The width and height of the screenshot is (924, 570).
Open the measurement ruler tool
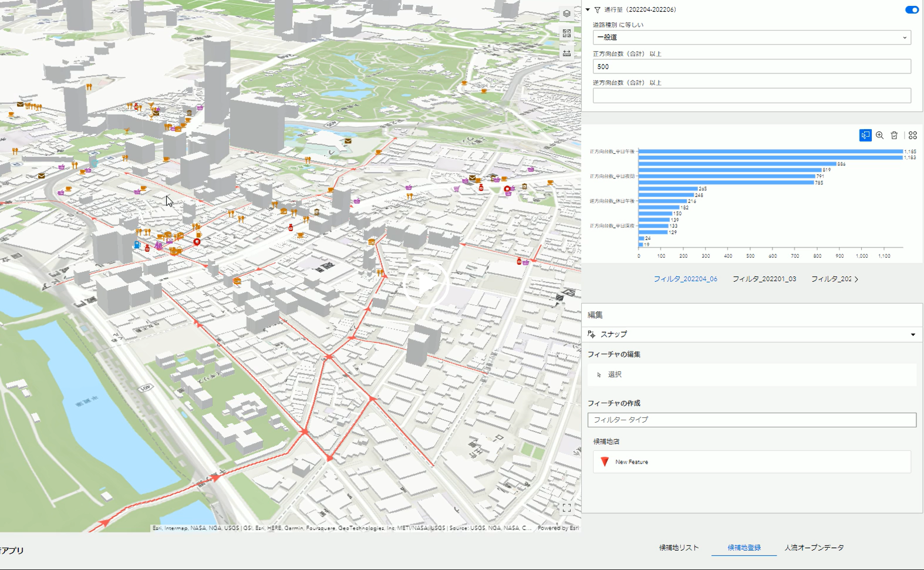click(566, 53)
